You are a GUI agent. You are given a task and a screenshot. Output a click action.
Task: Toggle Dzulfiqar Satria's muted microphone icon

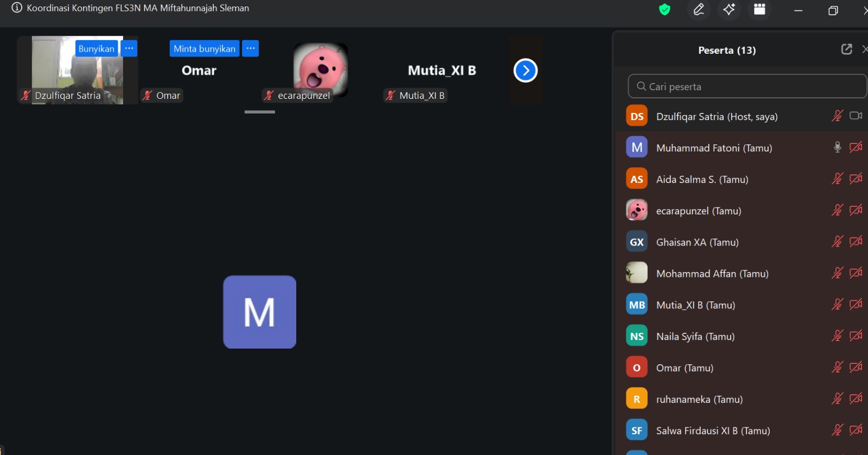pyautogui.click(x=837, y=116)
